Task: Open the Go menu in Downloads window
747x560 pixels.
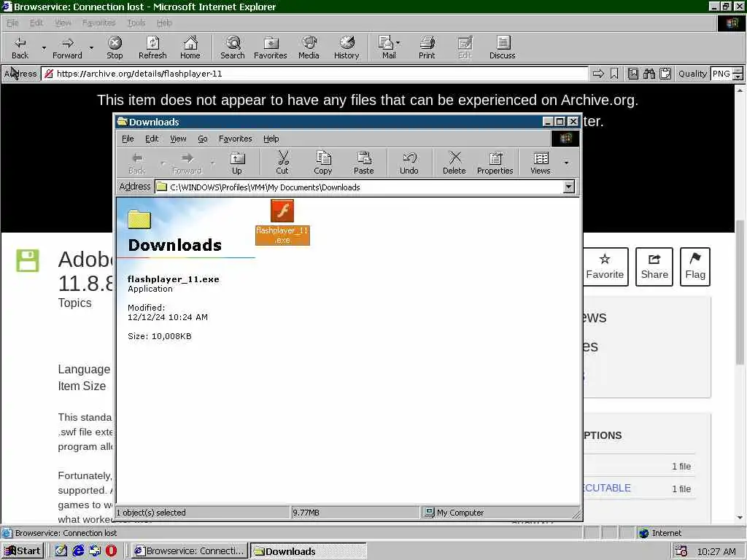Action: click(203, 139)
